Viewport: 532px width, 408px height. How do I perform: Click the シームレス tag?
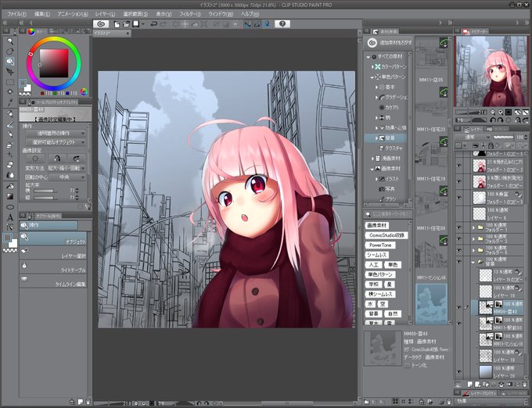376,255
